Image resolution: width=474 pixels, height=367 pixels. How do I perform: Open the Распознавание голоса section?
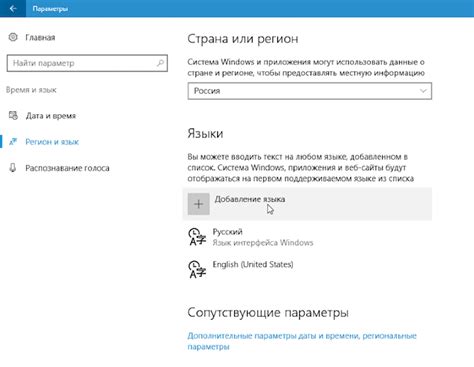tap(67, 168)
